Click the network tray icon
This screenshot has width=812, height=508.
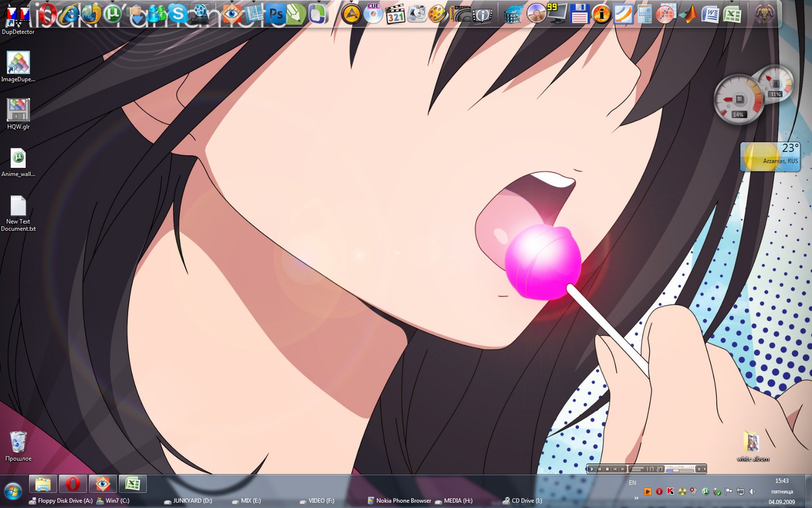740,492
